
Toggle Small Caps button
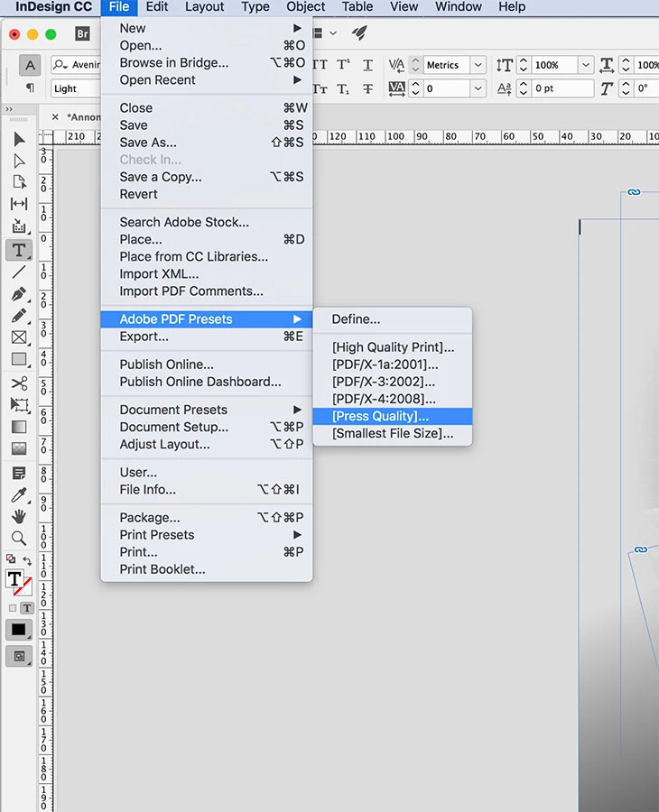click(x=320, y=89)
